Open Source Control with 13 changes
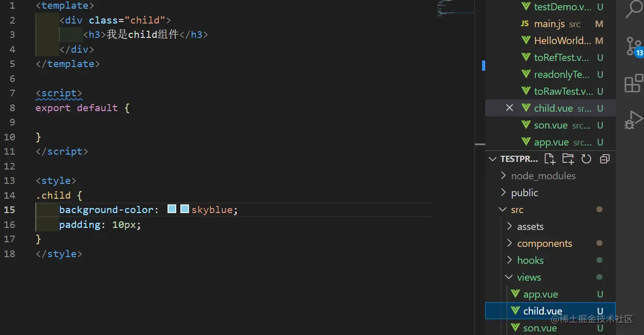This screenshot has height=335, width=644. click(634, 47)
